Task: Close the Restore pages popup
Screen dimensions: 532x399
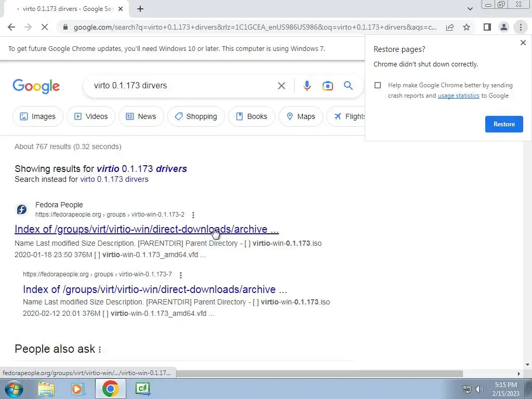Action: pos(523,43)
